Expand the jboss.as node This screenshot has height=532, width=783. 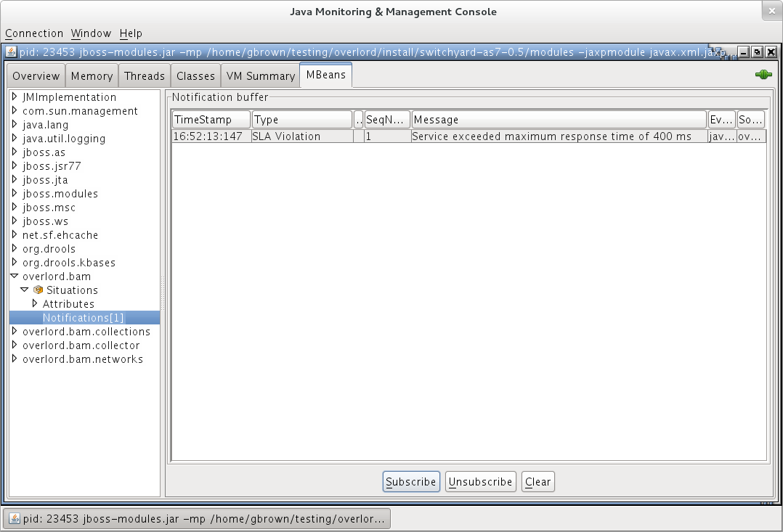(x=15, y=152)
